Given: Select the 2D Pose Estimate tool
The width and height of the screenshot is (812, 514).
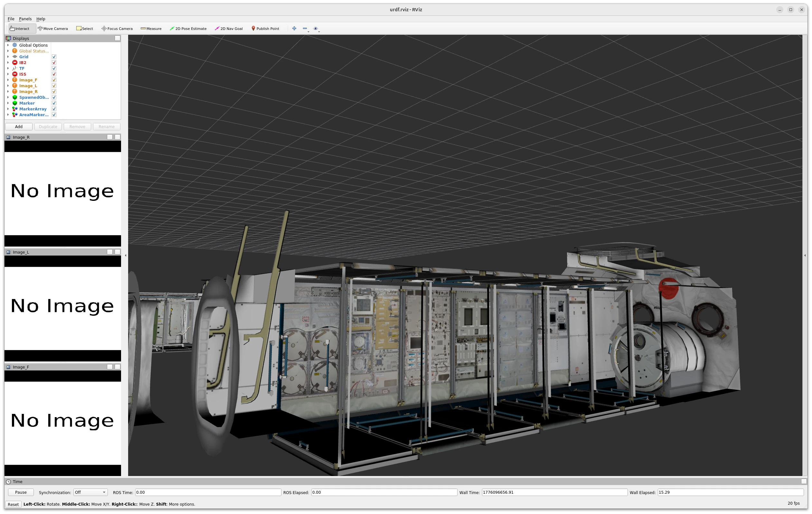Looking at the screenshot, I should coord(188,29).
